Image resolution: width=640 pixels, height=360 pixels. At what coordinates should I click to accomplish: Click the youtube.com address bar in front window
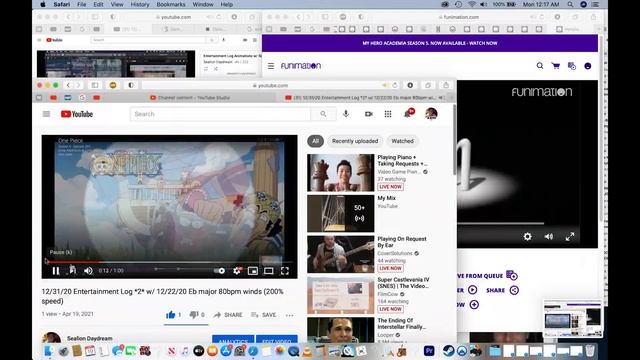[271, 85]
